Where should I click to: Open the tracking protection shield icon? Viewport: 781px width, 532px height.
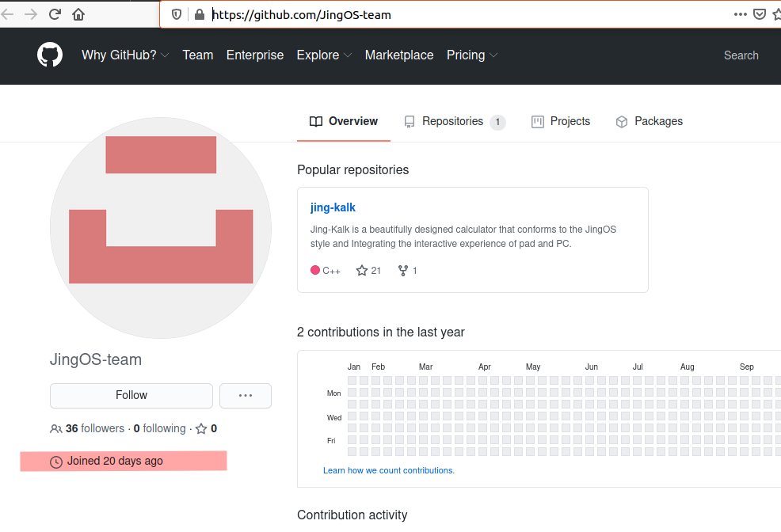[177, 14]
